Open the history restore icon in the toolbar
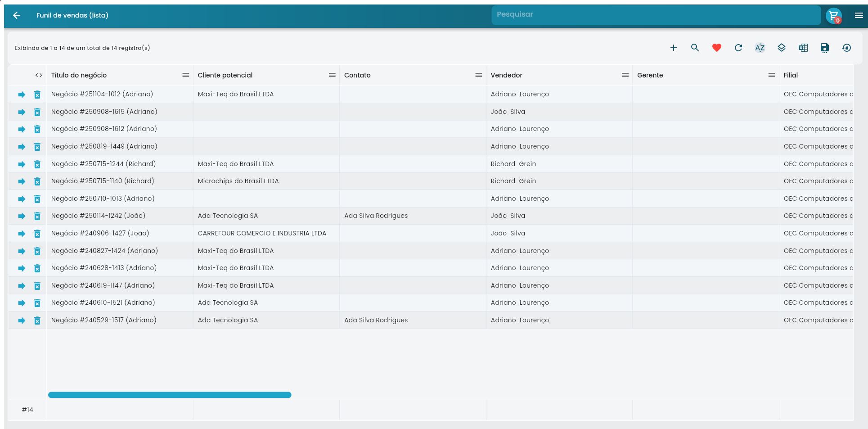Image resolution: width=868 pixels, height=429 pixels. 846,47
